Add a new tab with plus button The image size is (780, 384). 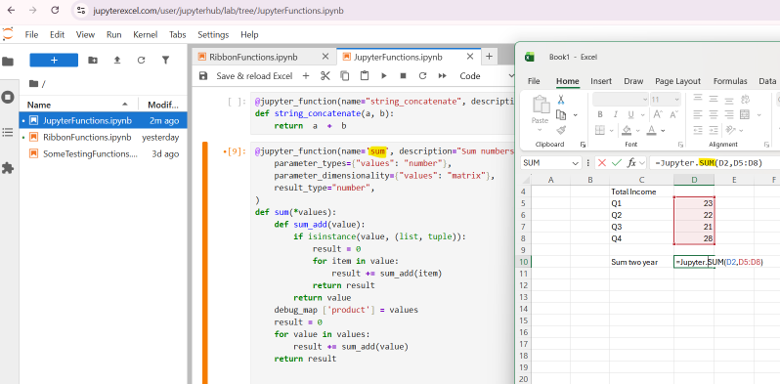489,56
